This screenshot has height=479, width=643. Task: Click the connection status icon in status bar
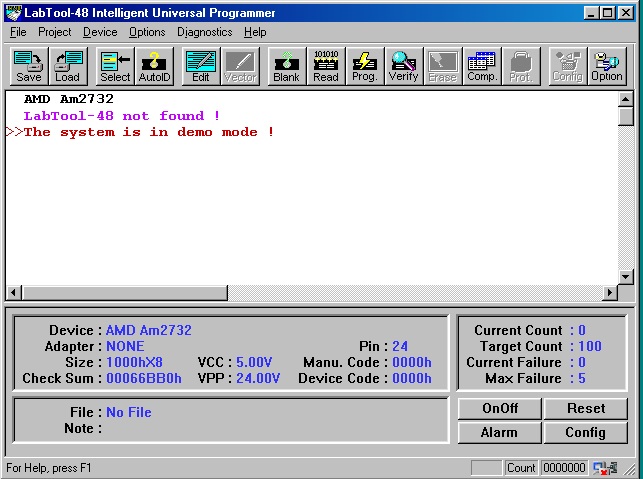pos(605,468)
